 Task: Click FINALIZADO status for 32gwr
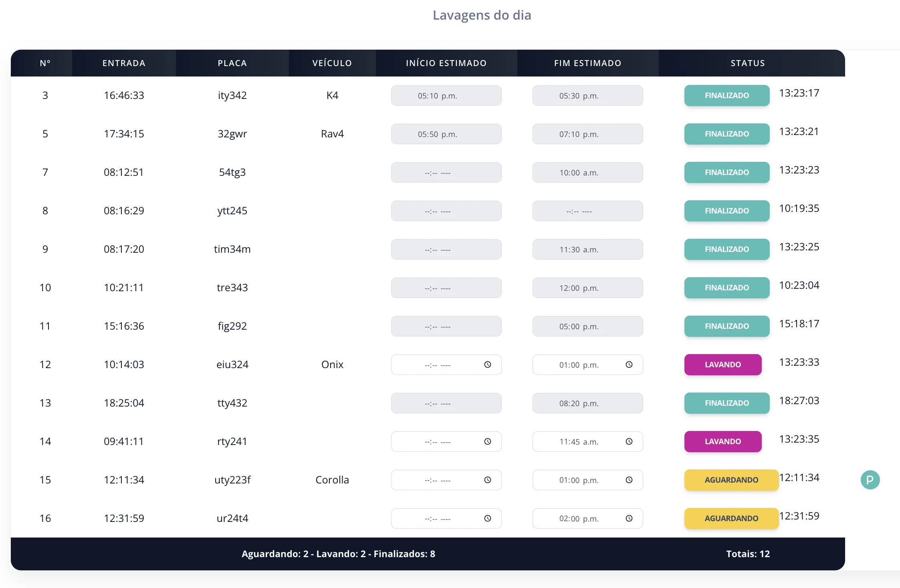coord(727,134)
